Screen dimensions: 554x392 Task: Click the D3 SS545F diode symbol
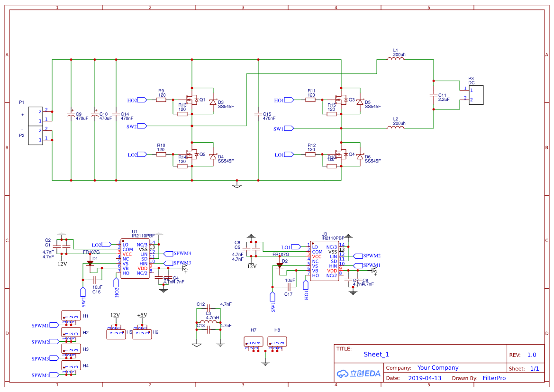point(212,102)
